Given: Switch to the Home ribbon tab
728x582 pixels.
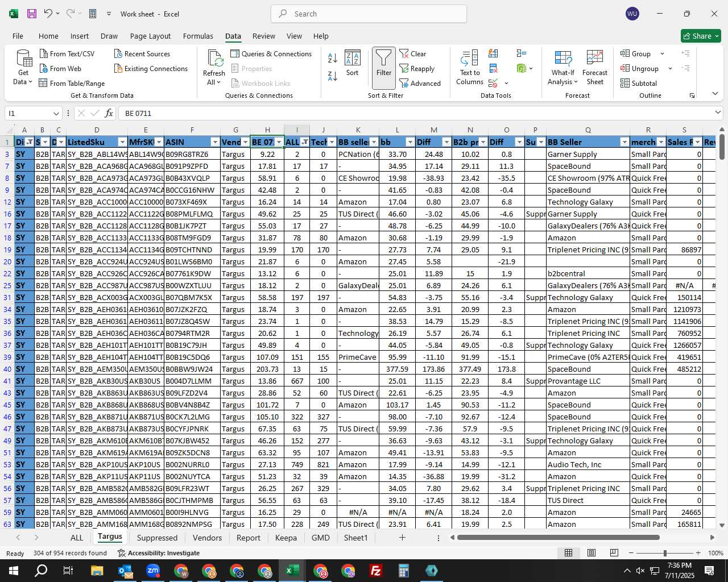Looking at the screenshot, I should point(48,36).
